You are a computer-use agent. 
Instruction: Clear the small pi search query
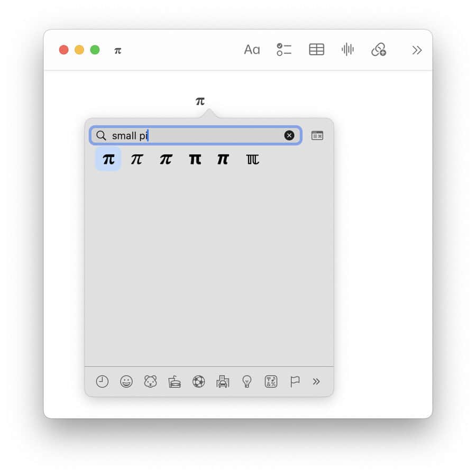click(289, 135)
